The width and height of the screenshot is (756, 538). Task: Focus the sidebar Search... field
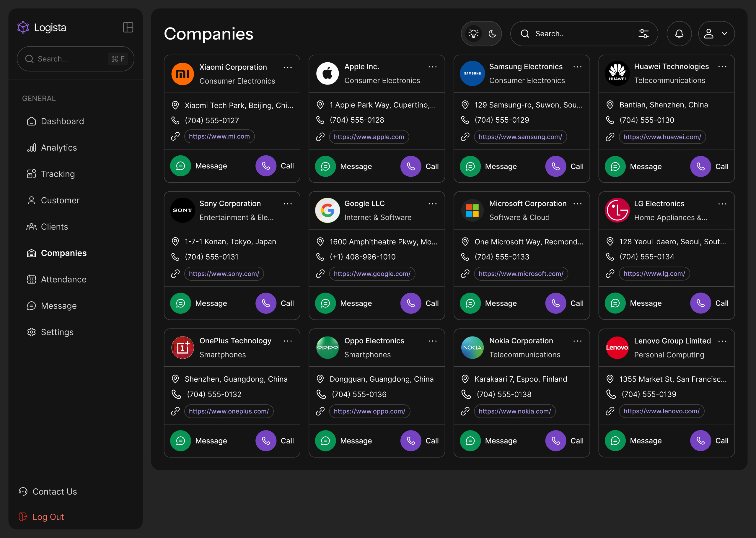pos(76,58)
